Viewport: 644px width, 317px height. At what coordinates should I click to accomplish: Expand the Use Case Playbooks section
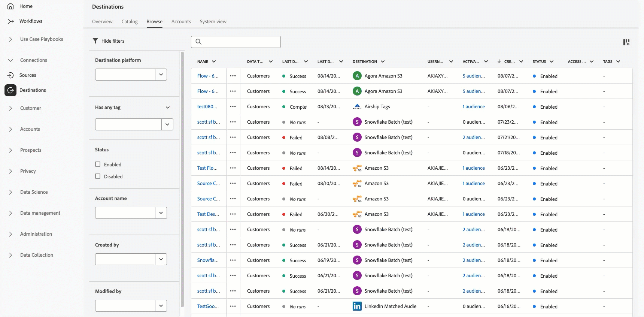pos(10,39)
